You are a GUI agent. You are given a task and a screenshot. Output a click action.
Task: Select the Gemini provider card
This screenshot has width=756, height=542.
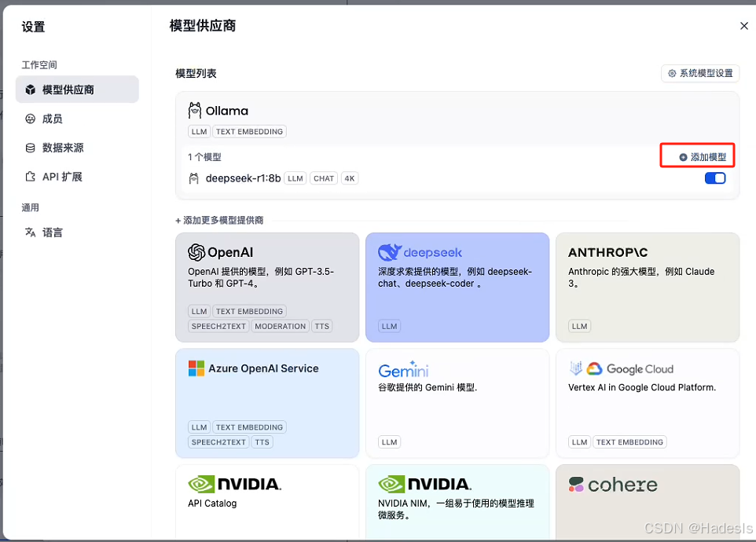tap(457, 403)
